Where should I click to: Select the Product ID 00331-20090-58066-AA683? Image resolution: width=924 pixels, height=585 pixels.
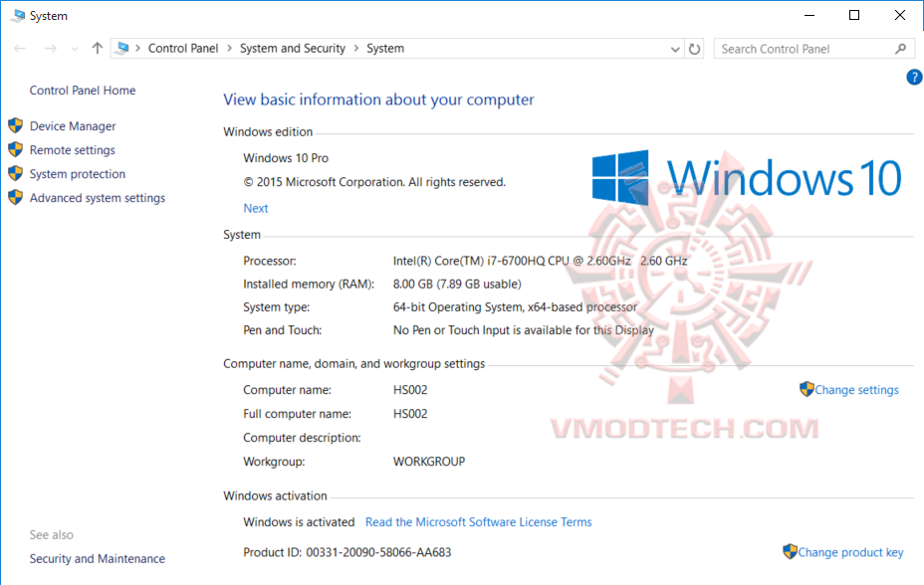point(378,552)
